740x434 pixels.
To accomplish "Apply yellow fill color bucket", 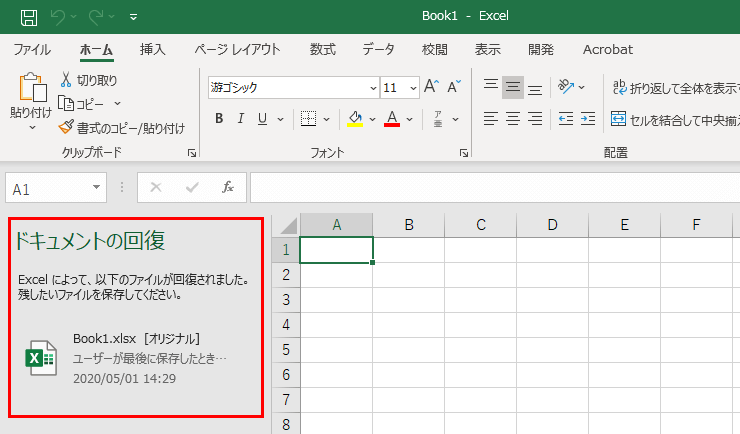I will point(355,118).
